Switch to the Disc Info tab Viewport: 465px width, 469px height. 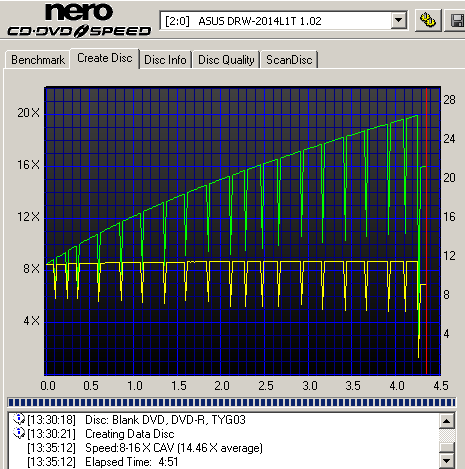coord(165,60)
